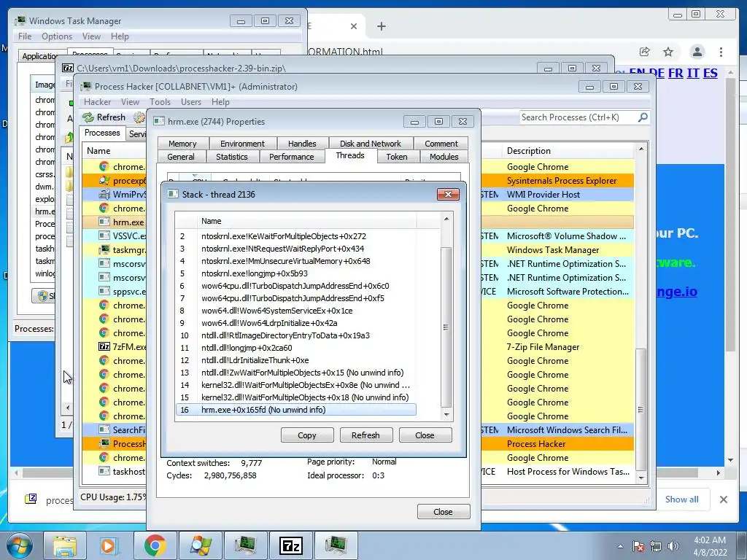The image size is (747, 560).
Task: Click the ProcessHacker process row icon
Action: [x=104, y=444]
